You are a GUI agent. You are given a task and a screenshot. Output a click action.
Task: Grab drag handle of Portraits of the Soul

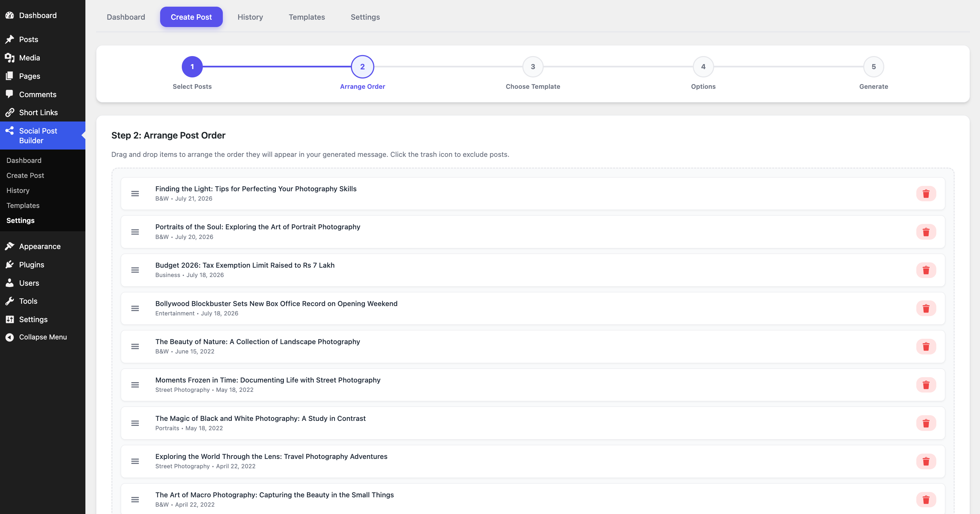(135, 232)
